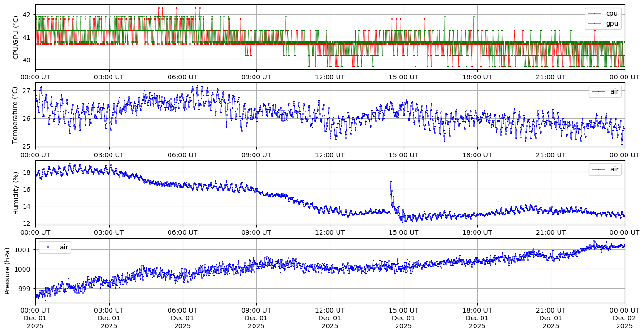The width and height of the screenshot is (644, 334).
Task: Click the 12:00 UT Dec 01 bottom axis tick label
Action: tap(330, 318)
